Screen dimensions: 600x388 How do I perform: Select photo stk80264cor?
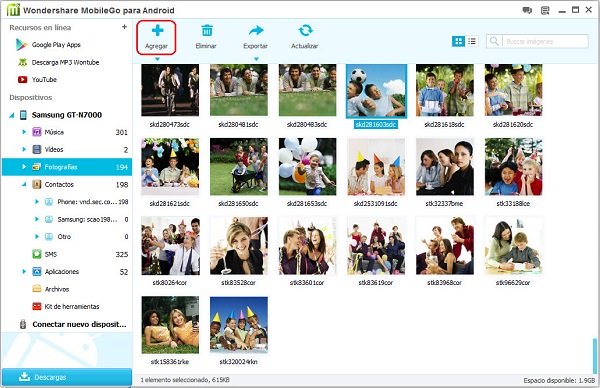(170, 246)
